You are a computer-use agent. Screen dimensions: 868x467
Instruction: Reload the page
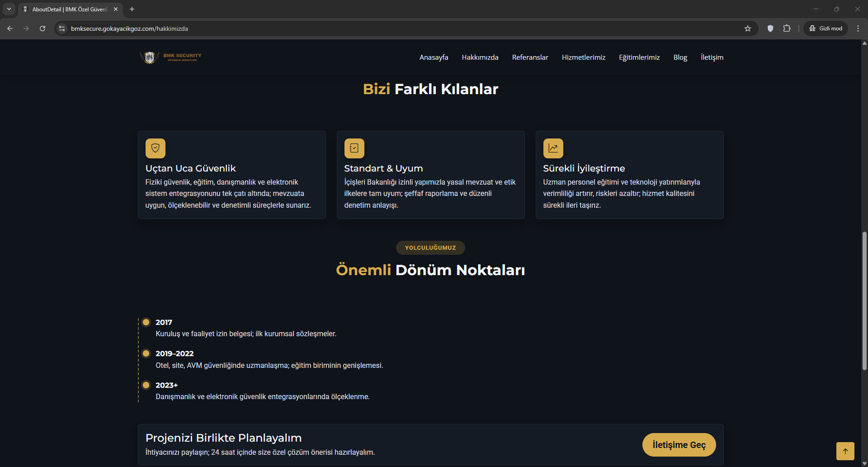point(42,29)
